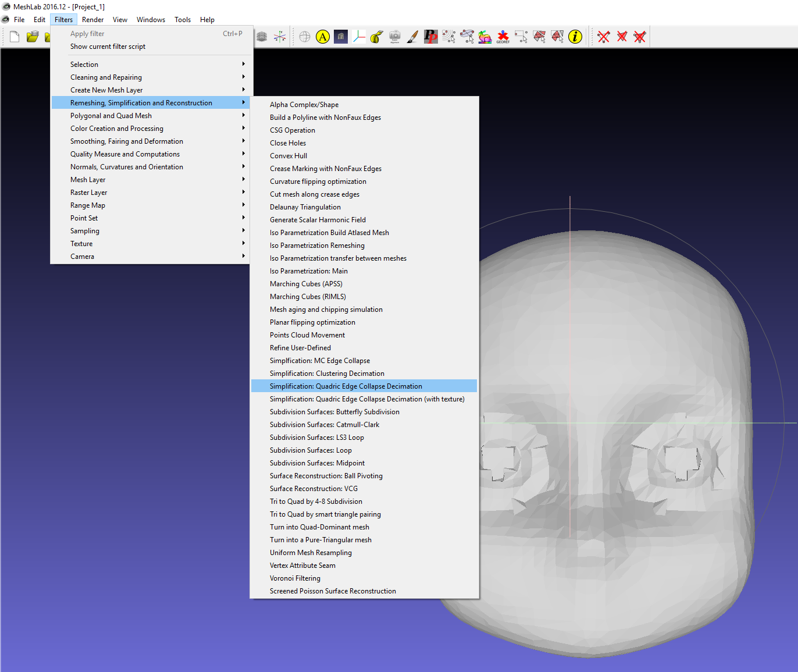Click the yellow info icon
This screenshot has height=672, width=798.
(575, 37)
